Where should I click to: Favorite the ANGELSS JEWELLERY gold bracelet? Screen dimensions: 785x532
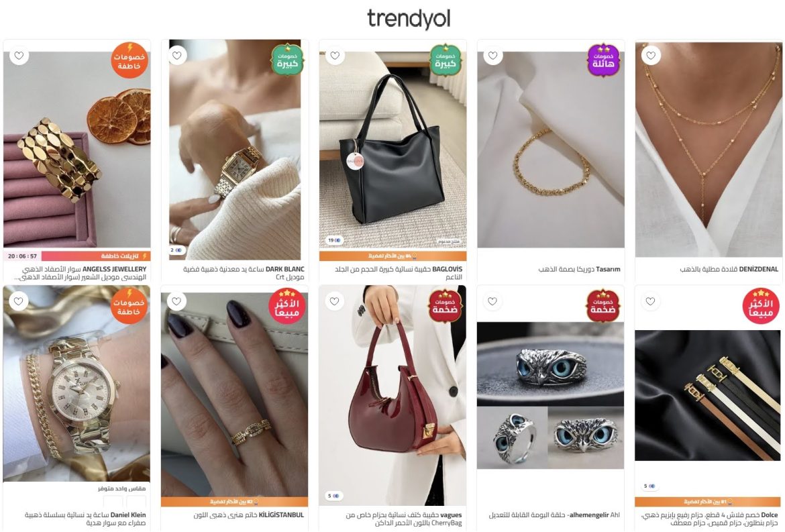tap(19, 56)
